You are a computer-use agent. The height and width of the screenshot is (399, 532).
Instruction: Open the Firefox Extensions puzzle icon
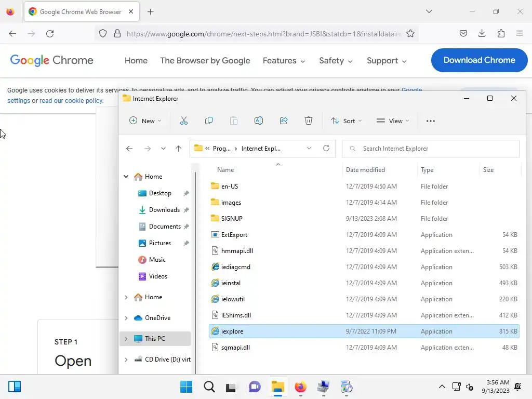501,33
